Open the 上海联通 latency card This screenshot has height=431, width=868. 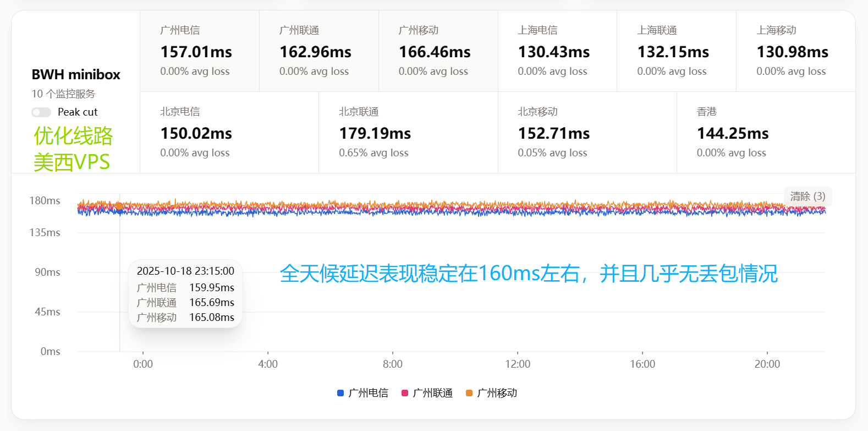[676, 51]
